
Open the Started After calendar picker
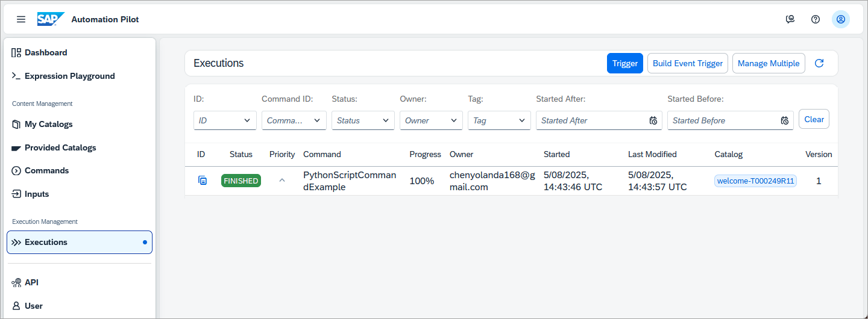(x=653, y=120)
